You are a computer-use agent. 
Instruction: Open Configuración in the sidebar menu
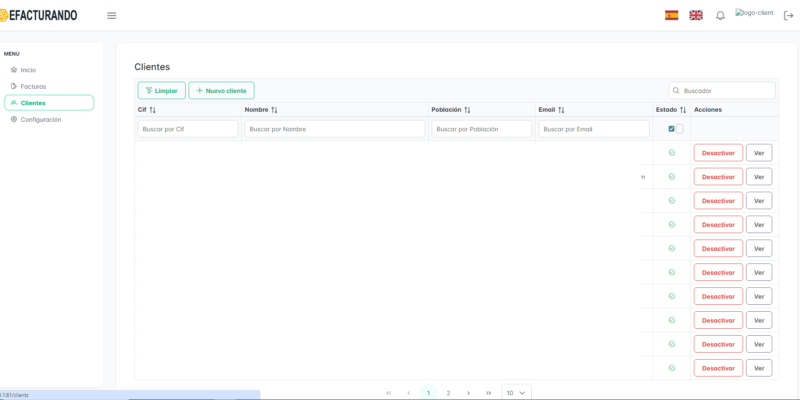[40, 119]
